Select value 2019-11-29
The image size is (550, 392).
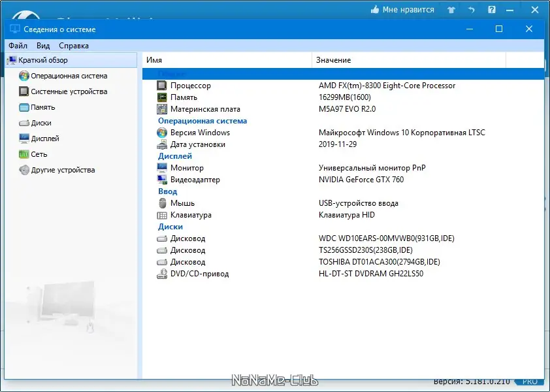[x=338, y=144]
